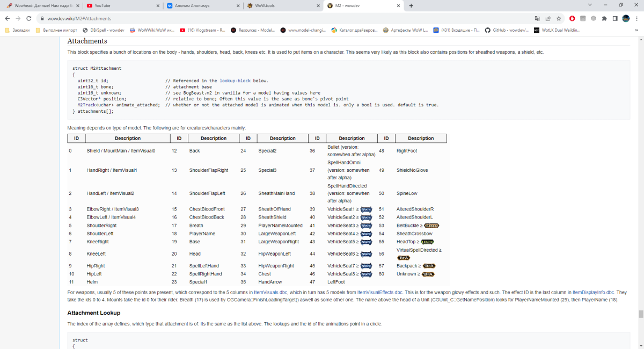This screenshot has width=644, height=349.
Task: Click the share page icon in address bar
Action: [x=548, y=18]
